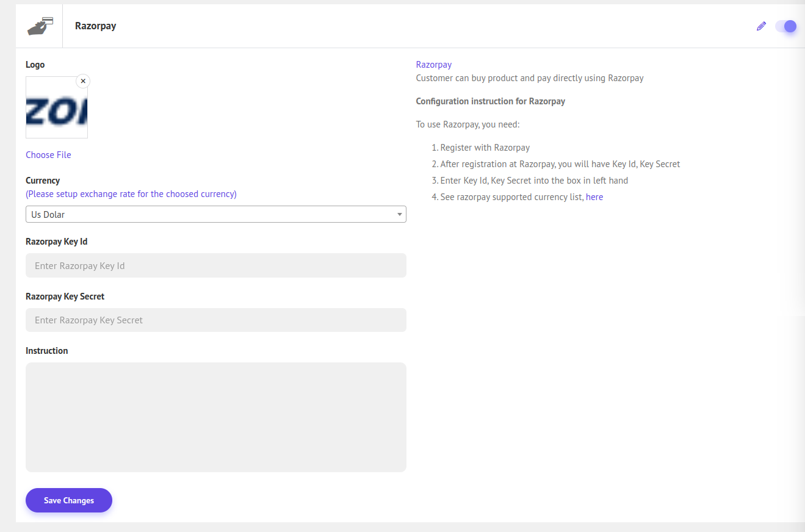Click the Razorpay Key Id label

coord(56,242)
